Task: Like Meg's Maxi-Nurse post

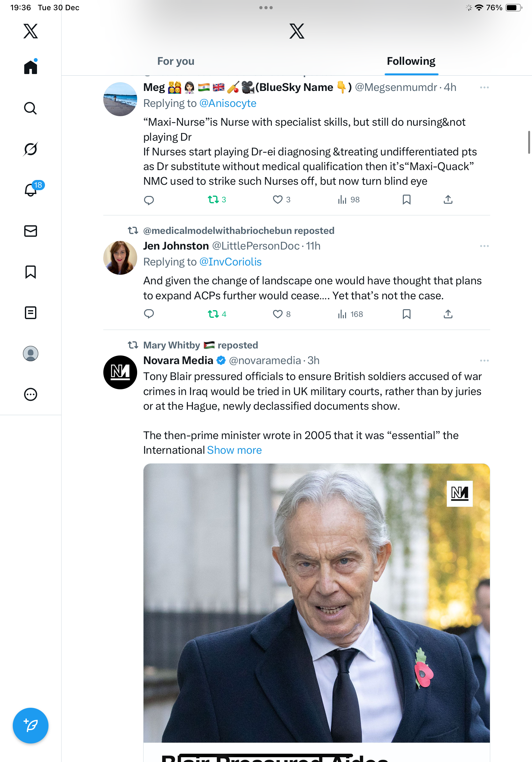Action: point(277,199)
